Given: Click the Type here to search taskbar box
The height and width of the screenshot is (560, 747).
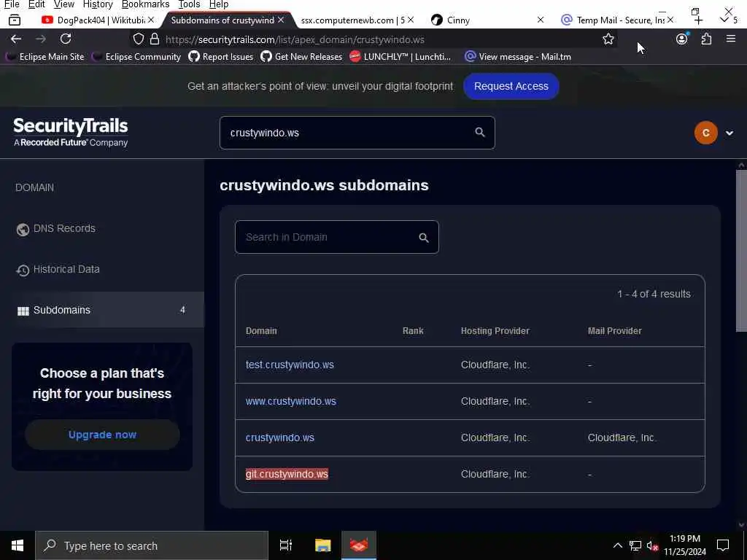Looking at the screenshot, I should click(152, 545).
